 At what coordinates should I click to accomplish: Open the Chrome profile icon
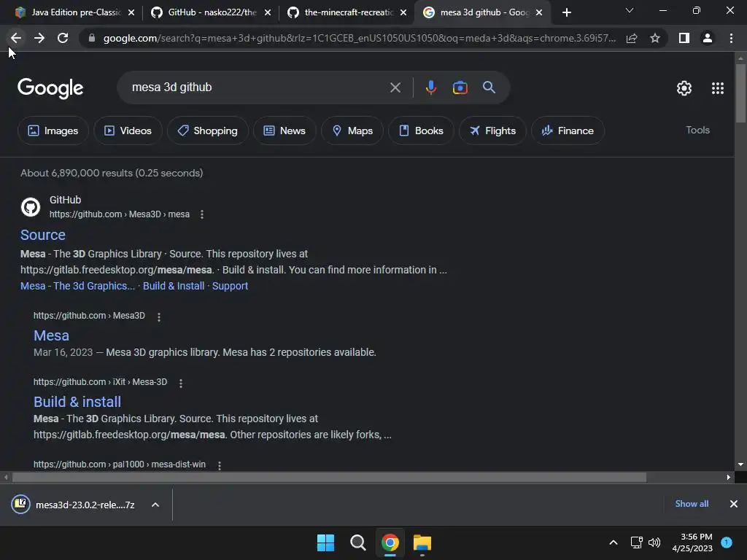tap(708, 38)
